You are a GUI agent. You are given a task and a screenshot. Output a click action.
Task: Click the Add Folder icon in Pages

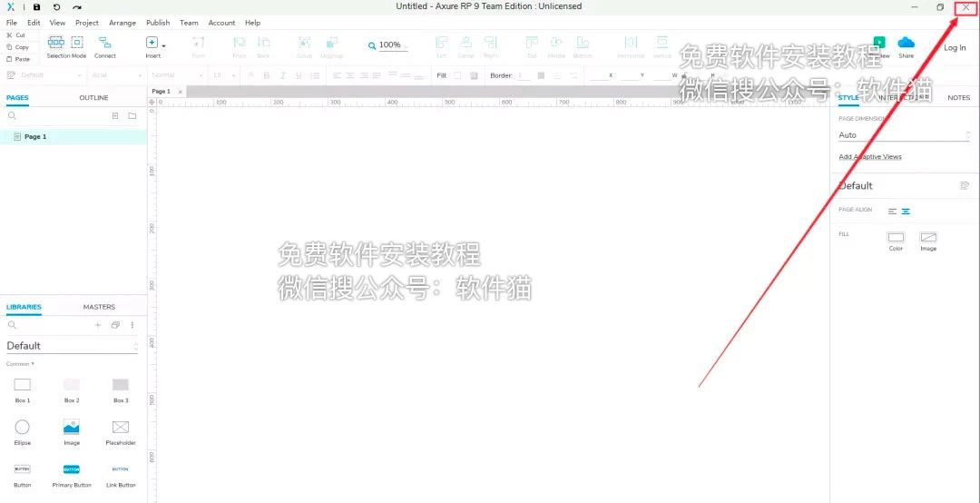click(132, 115)
